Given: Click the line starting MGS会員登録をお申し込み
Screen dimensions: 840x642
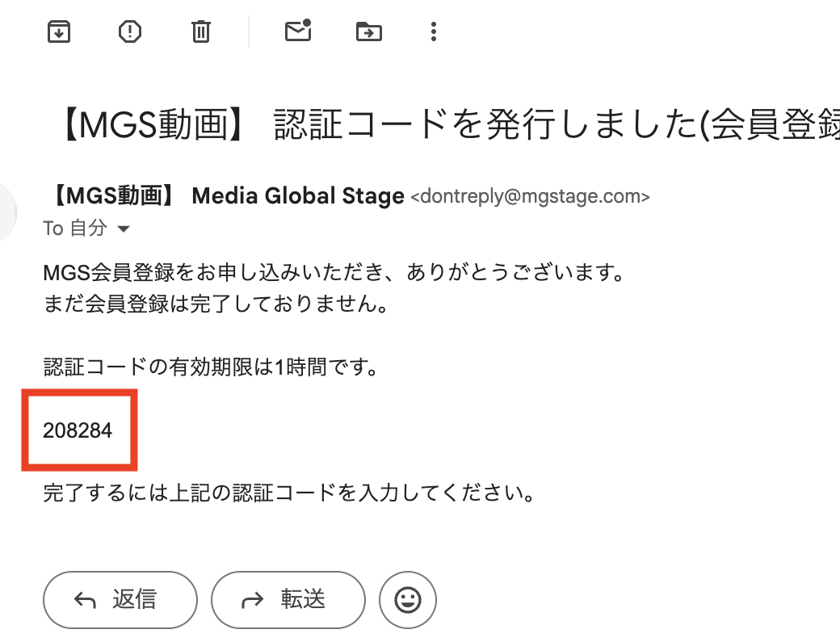Looking at the screenshot, I should pos(334,273).
